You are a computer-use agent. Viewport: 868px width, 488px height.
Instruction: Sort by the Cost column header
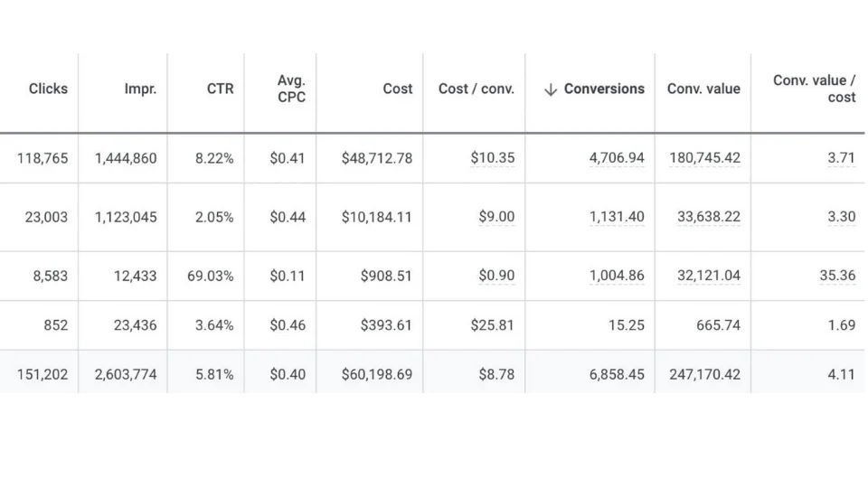pos(398,89)
